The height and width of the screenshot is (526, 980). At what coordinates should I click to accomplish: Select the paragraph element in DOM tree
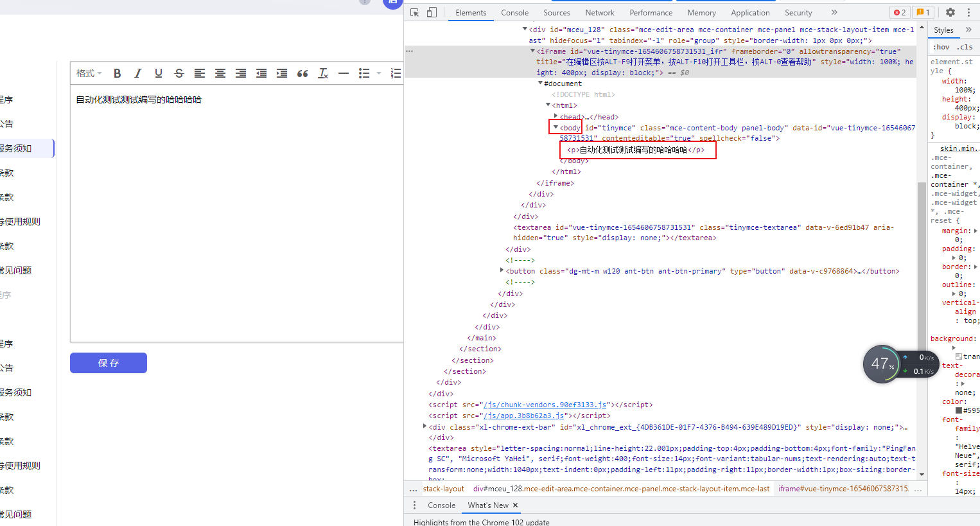(x=636, y=150)
